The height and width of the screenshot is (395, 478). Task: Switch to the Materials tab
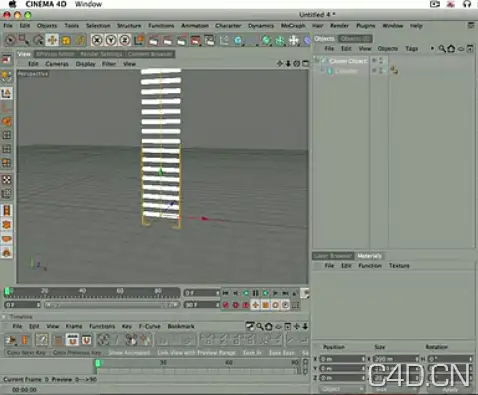click(369, 256)
